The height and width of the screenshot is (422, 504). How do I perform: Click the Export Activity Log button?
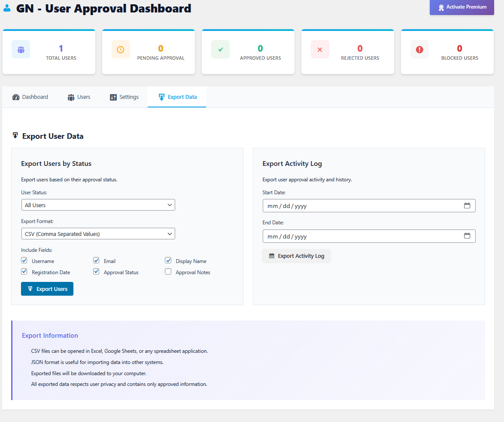pos(296,256)
